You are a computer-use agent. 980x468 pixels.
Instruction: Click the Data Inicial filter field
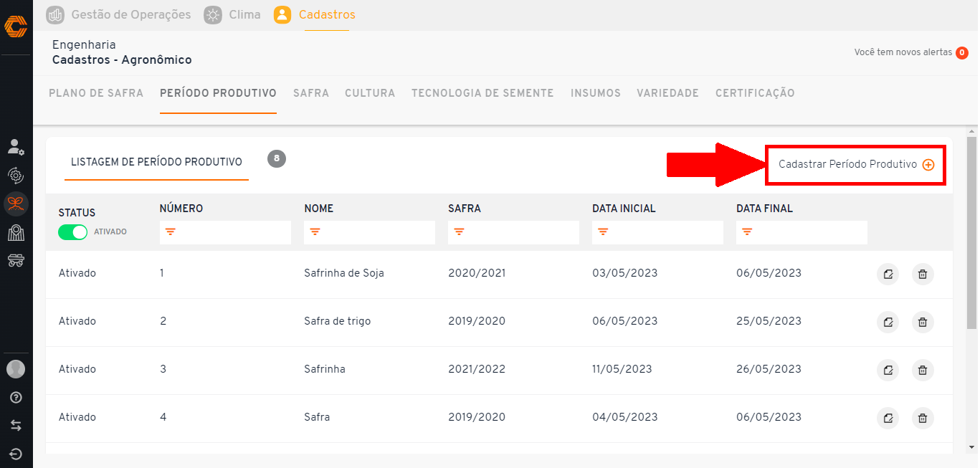[657, 232]
